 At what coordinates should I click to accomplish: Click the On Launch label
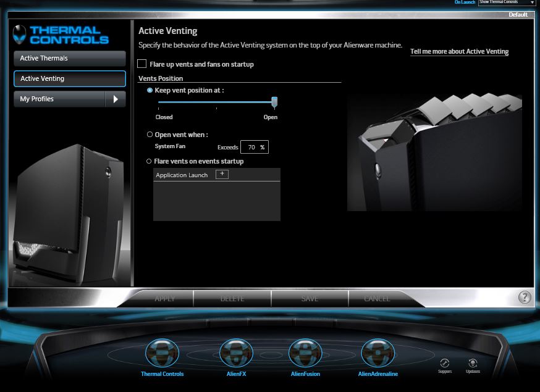coord(465,2)
